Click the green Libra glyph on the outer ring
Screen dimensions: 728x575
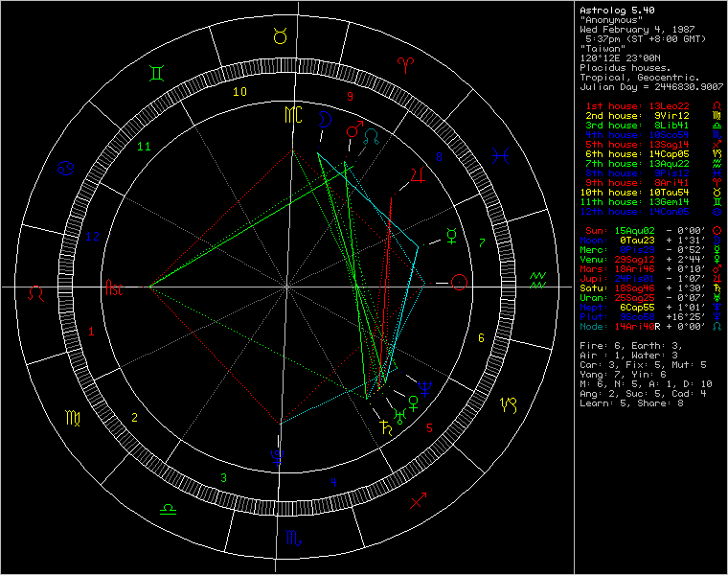[x=168, y=509]
